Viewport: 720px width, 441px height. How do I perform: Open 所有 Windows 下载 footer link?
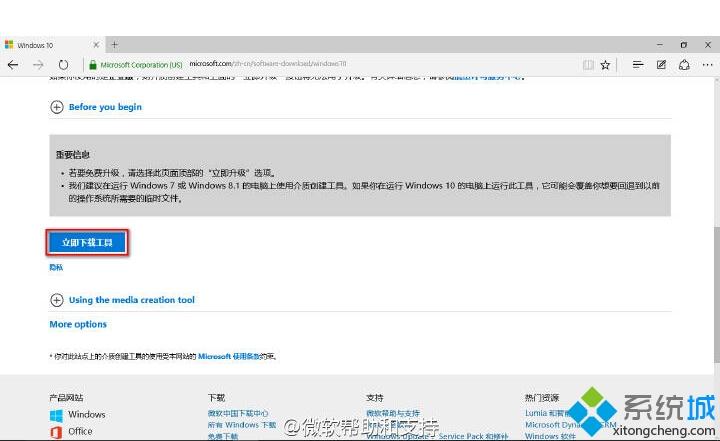(242, 425)
